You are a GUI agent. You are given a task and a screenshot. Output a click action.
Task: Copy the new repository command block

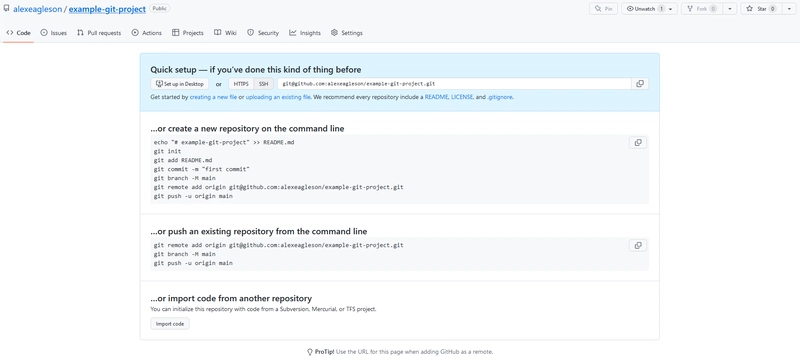(x=638, y=143)
